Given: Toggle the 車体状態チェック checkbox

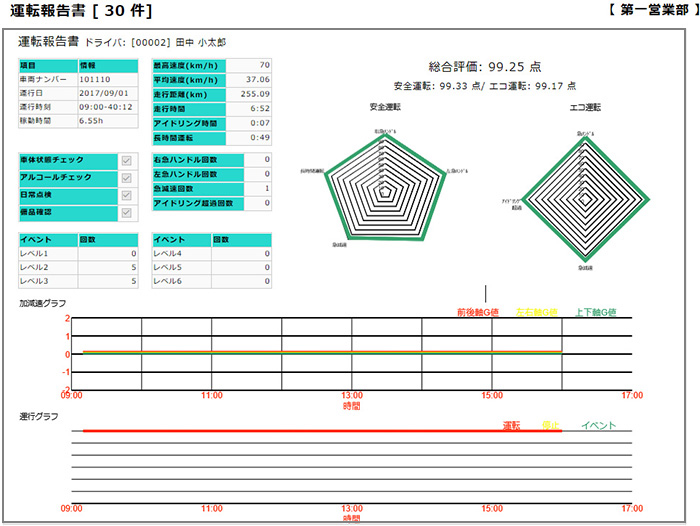Looking at the screenshot, I should tap(126, 161).
